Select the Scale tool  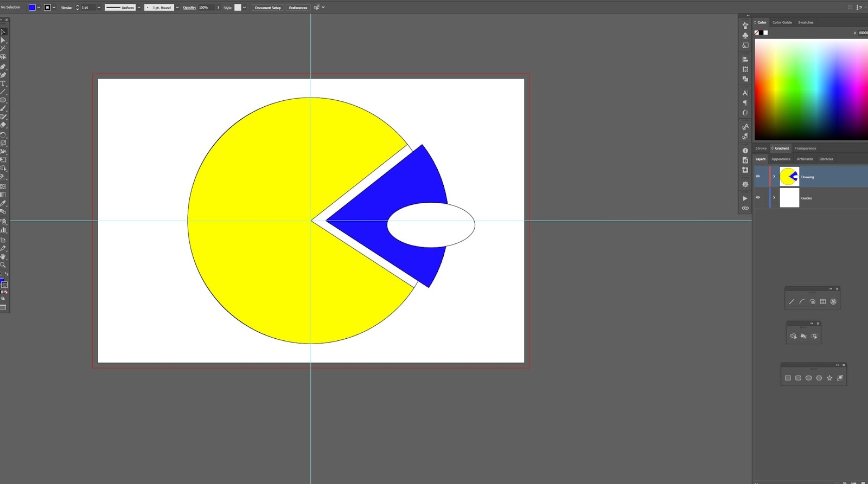click(x=3, y=143)
